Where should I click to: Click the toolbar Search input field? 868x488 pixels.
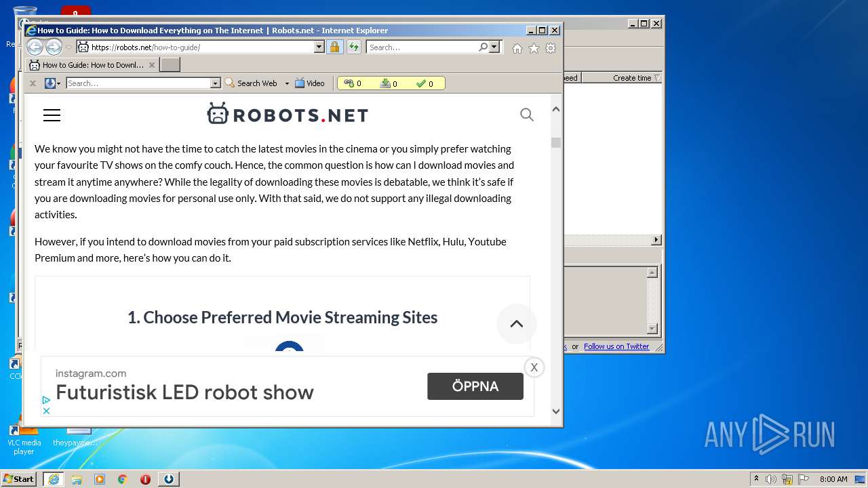pyautogui.click(x=138, y=83)
